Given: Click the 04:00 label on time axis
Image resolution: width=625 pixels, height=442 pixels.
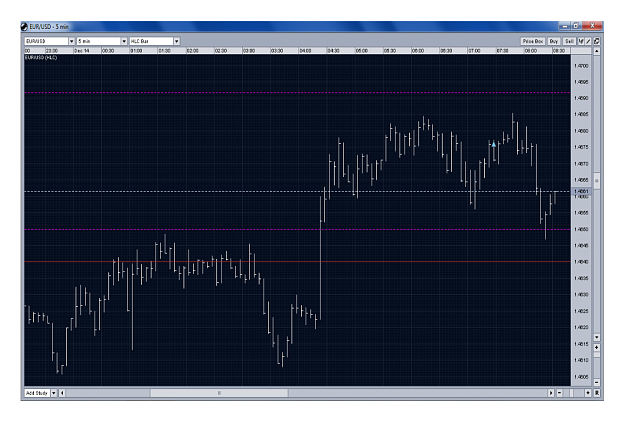Looking at the screenshot, I should point(305,51).
